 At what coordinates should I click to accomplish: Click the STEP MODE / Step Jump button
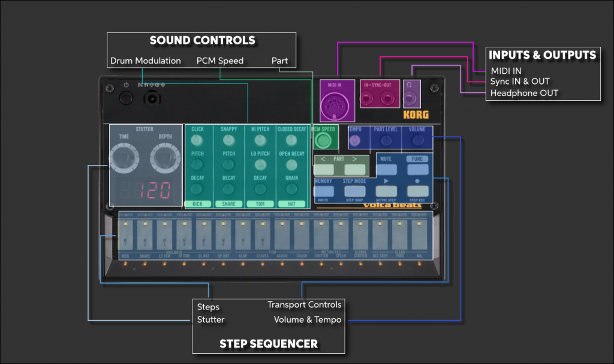point(355,191)
